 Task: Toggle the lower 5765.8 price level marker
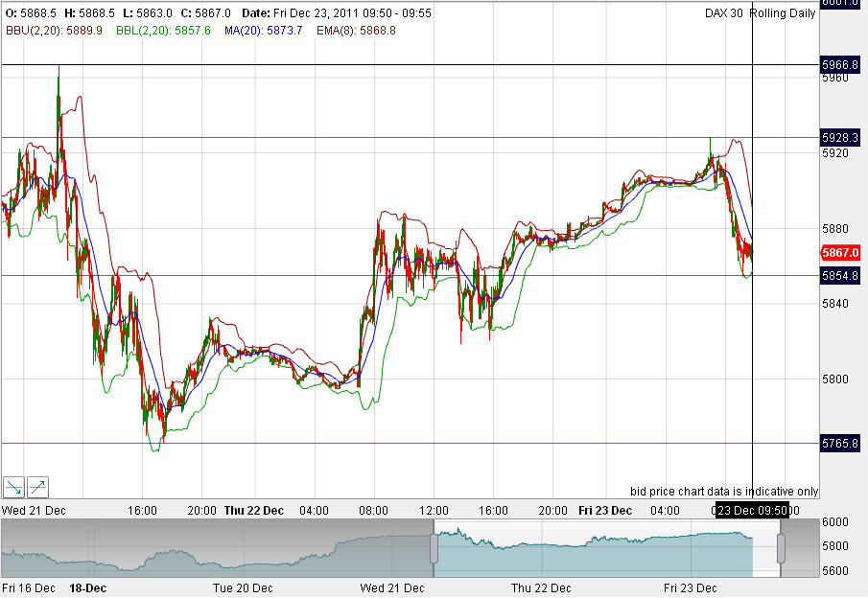(838, 442)
